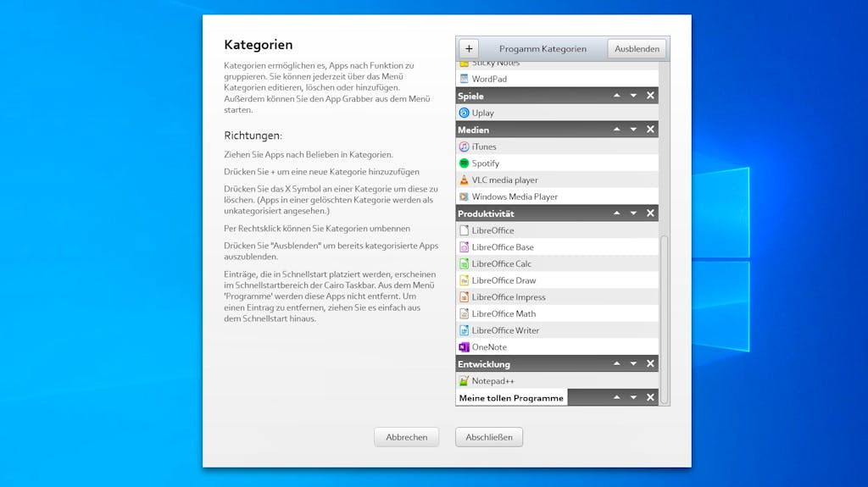This screenshot has height=487, width=868.
Task: Select the VLC media player entry text
Action: coord(505,180)
